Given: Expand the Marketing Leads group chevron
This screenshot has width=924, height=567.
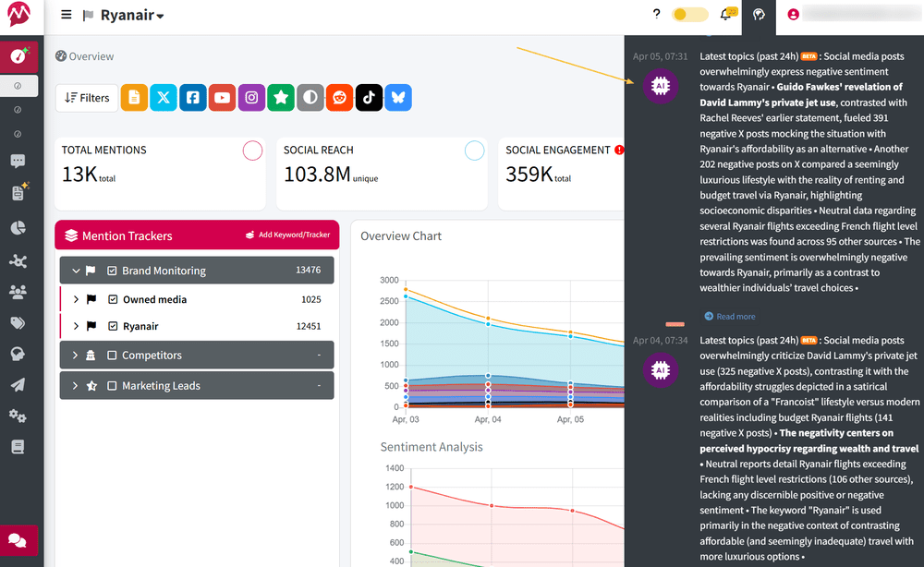Looking at the screenshot, I should click(75, 386).
